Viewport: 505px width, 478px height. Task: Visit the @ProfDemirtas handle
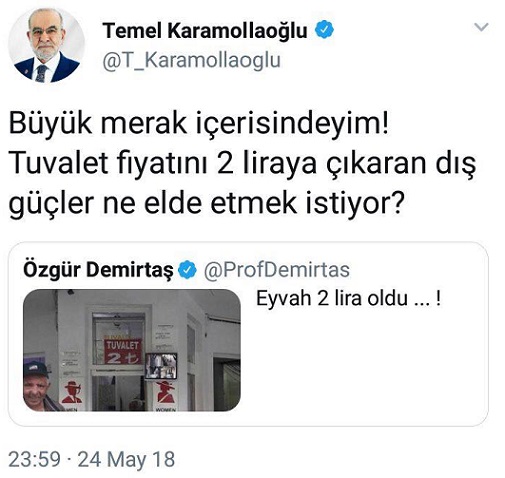click(276, 270)
